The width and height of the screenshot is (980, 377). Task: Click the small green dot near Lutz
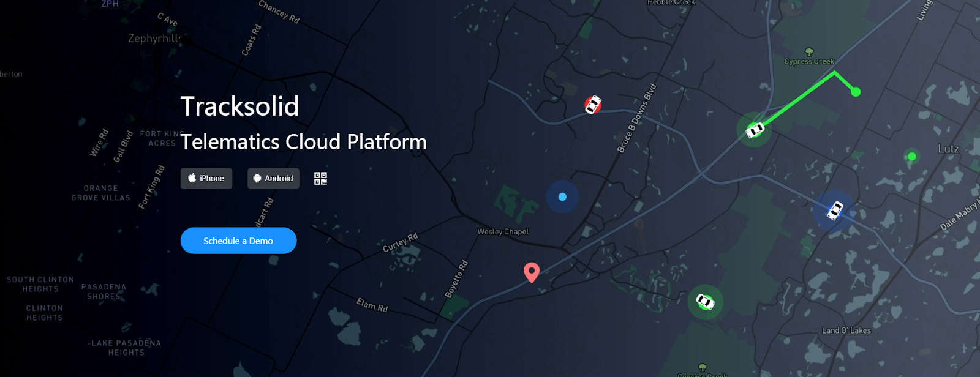pos(912,157)
